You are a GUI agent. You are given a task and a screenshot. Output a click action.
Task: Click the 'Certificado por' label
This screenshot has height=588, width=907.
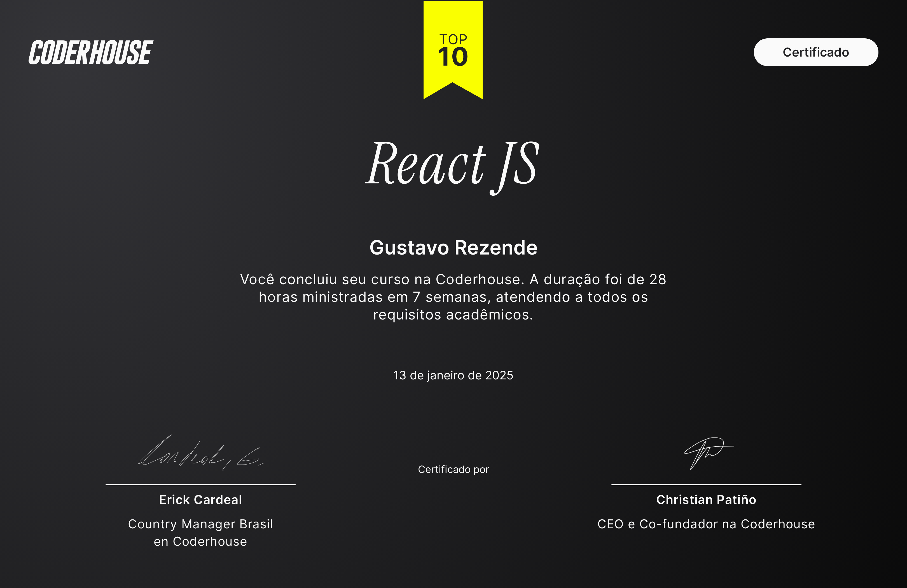[x=453, y=470]
